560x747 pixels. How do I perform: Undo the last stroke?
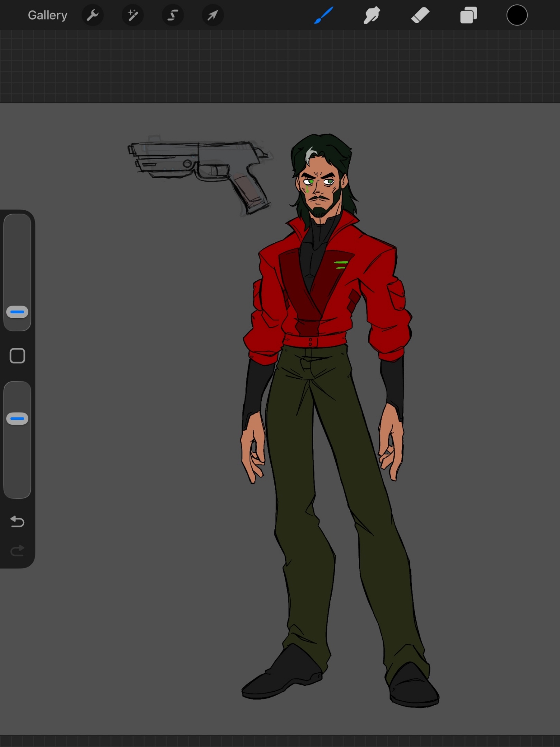[17, 521]
